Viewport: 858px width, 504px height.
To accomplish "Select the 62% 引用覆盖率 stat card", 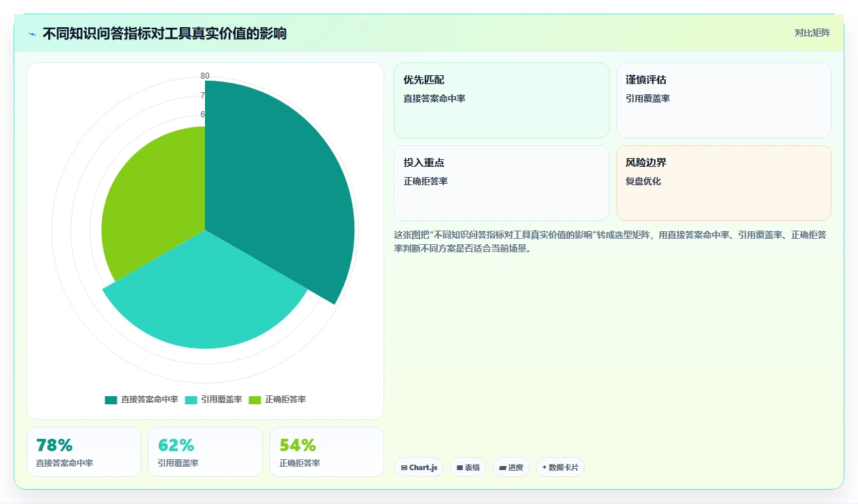I will [205, 452].
